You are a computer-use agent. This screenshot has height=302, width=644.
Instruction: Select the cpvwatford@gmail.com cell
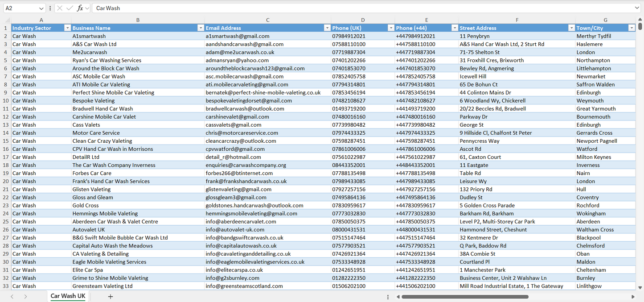click(268, 149)
